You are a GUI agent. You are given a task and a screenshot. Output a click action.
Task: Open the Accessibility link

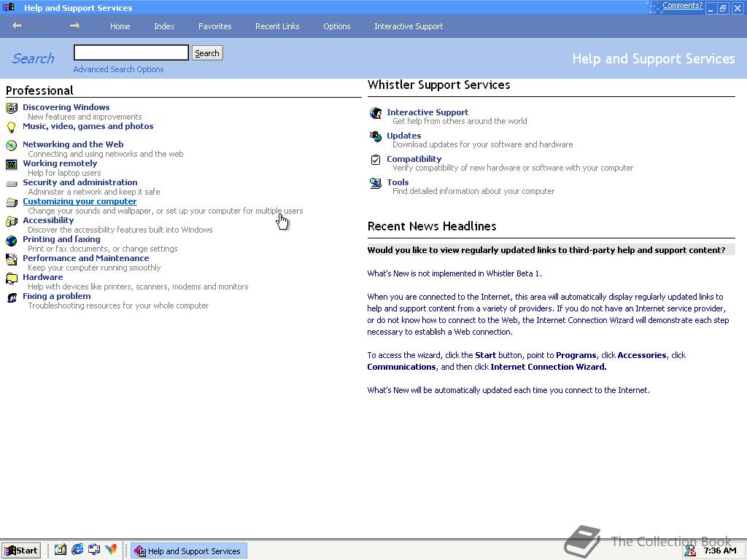48,220
